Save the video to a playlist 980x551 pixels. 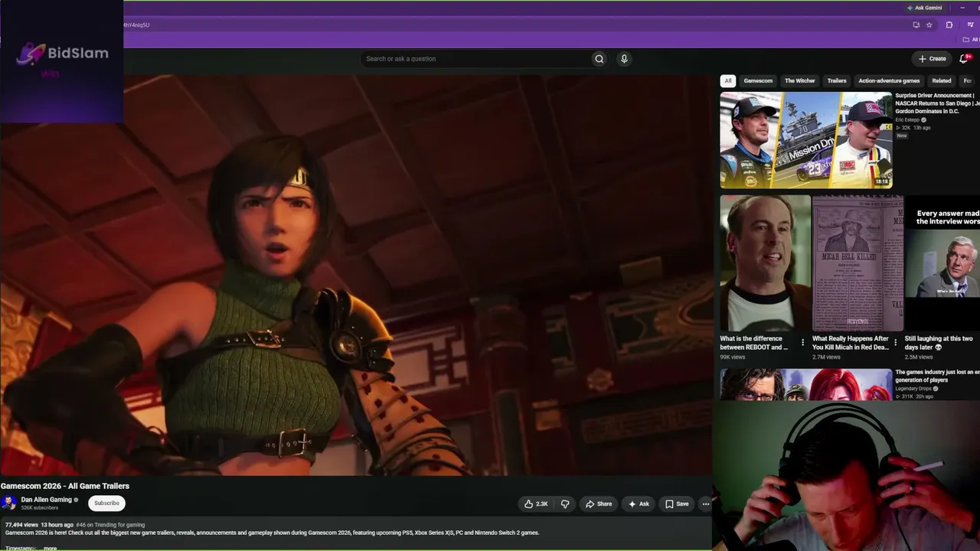pos(677,504)
